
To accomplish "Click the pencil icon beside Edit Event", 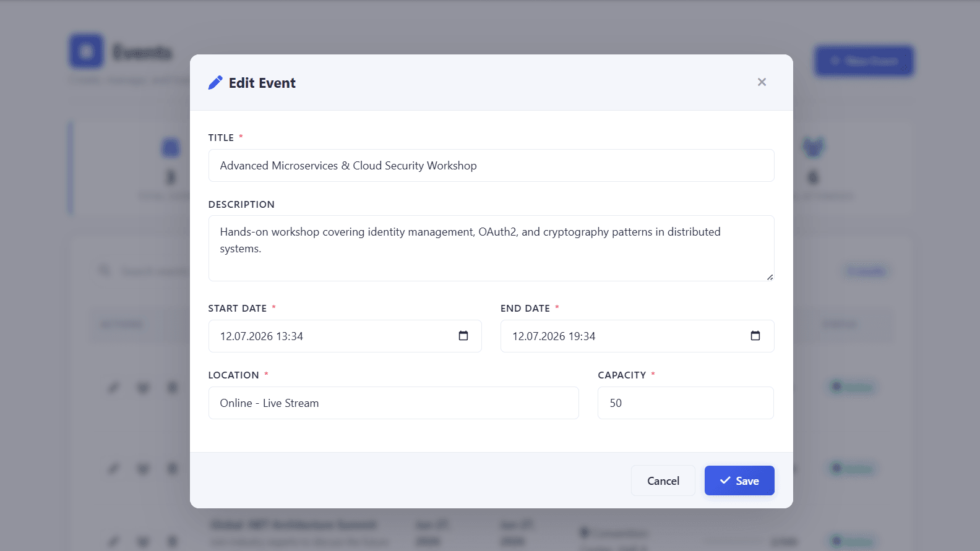I will pyautogui.click(x=215, y=83).
